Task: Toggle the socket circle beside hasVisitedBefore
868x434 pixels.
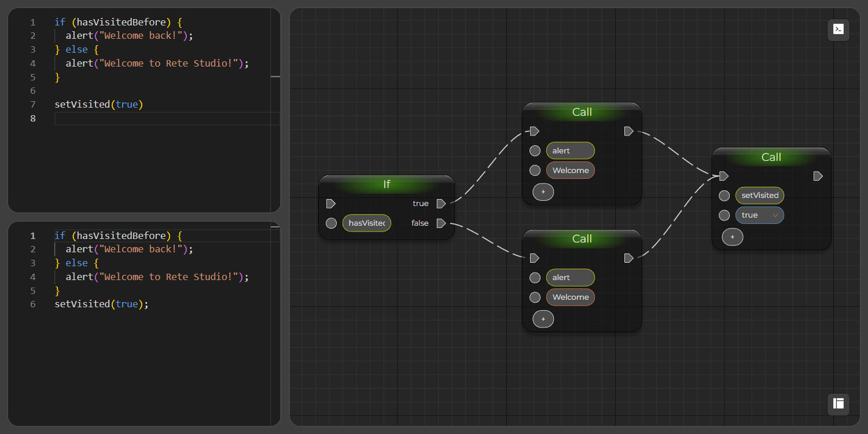Action: tap(331, 223)
